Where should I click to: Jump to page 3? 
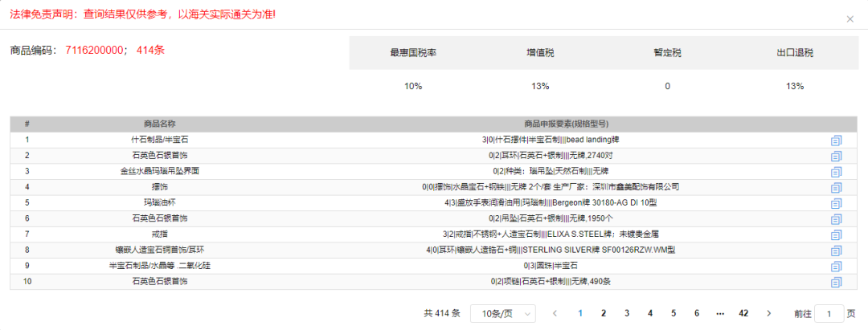[x=627, y=313]
